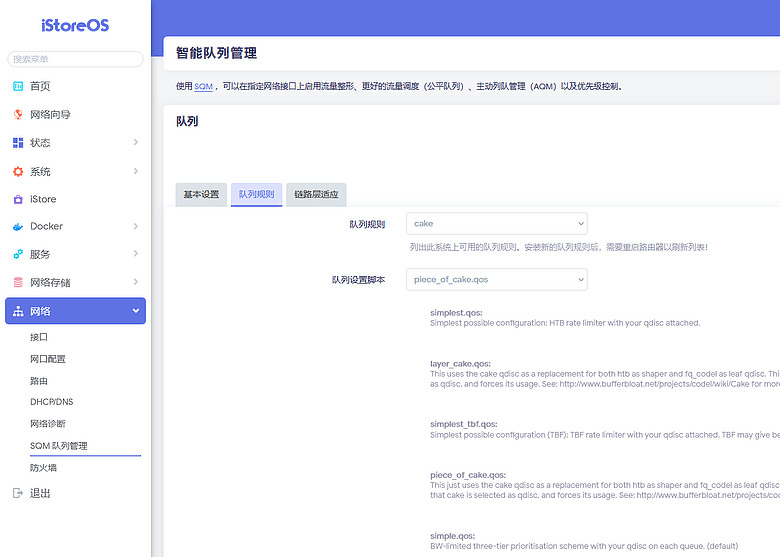Click the 系统 gear icon
Image resolution: width=780 pixels, height=557 pixels.
click(x=18, y=172)
